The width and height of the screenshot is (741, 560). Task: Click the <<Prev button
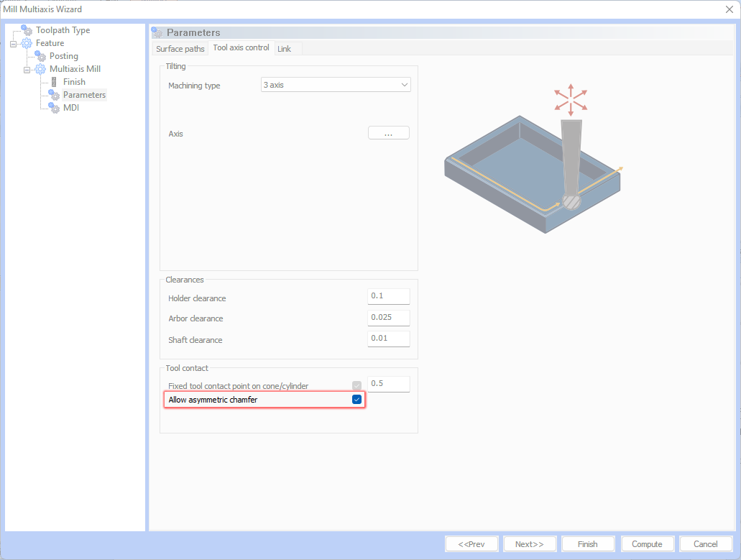pos(471,544)
